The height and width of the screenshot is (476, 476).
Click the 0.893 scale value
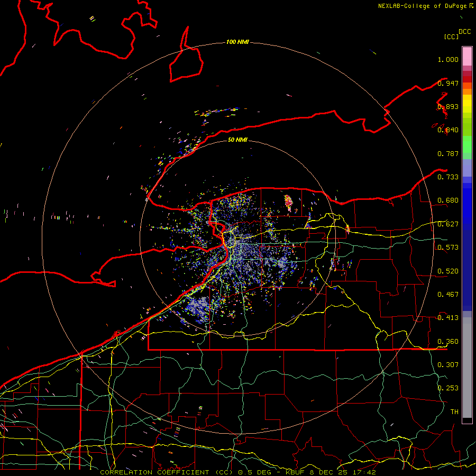point(448,106)
